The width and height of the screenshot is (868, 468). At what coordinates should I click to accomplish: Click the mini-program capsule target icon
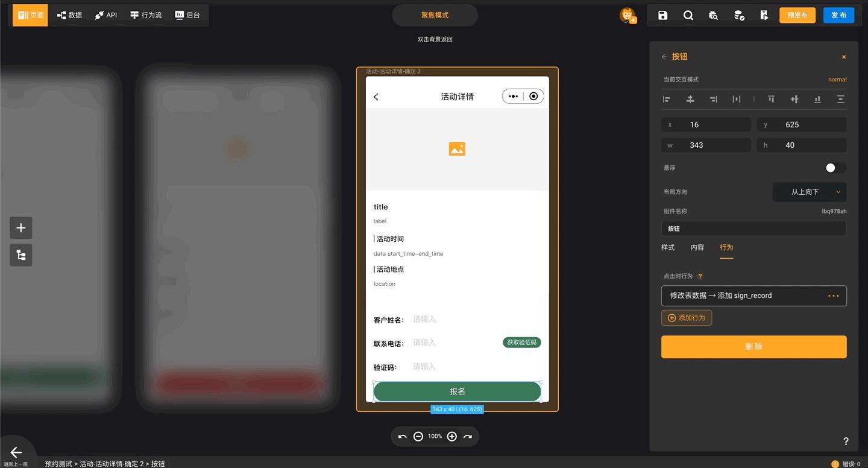point(533,96)
